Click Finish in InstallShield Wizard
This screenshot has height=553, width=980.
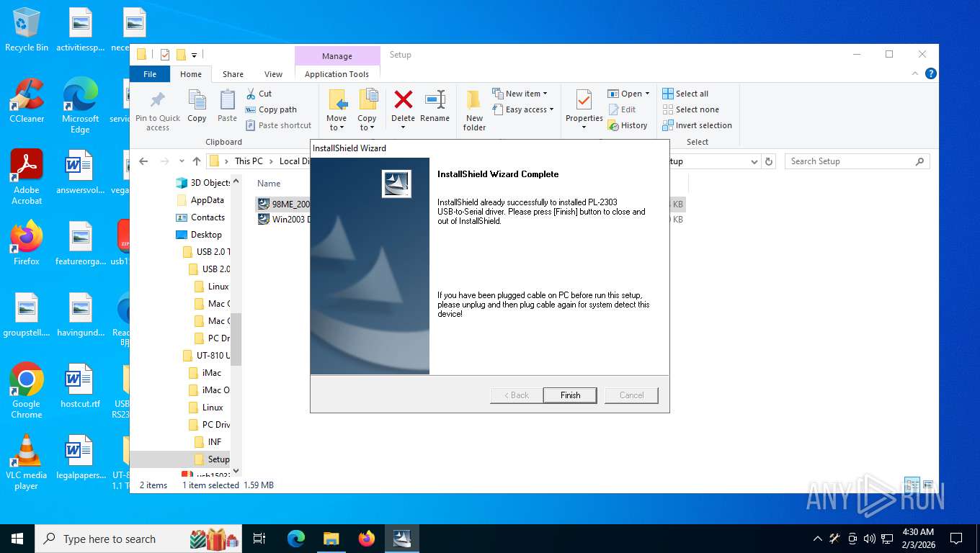tap(570, 395)
